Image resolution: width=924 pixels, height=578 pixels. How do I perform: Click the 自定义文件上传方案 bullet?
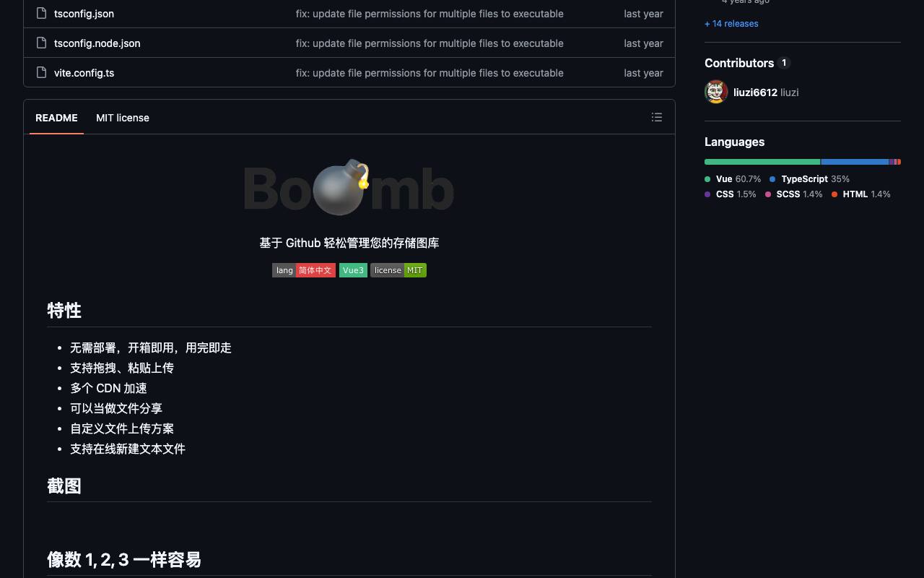122,428
